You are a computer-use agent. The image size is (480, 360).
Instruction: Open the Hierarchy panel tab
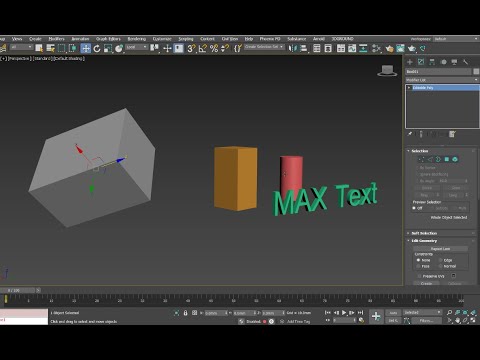tap(432, 62)
